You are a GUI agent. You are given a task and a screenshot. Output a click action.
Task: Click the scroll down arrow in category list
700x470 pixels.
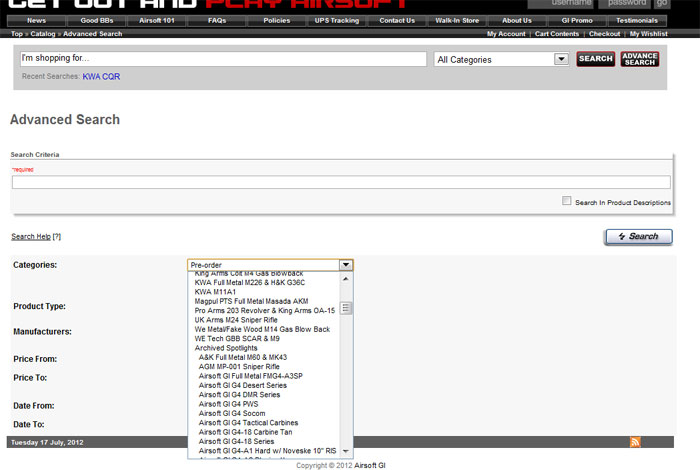[346, 453]
